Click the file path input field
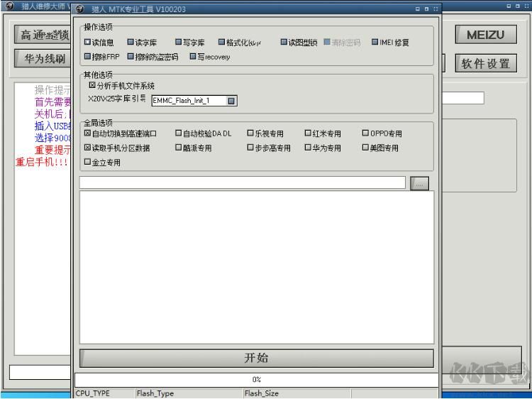Viewport: 532px width, 399px height. click(243, 182)
